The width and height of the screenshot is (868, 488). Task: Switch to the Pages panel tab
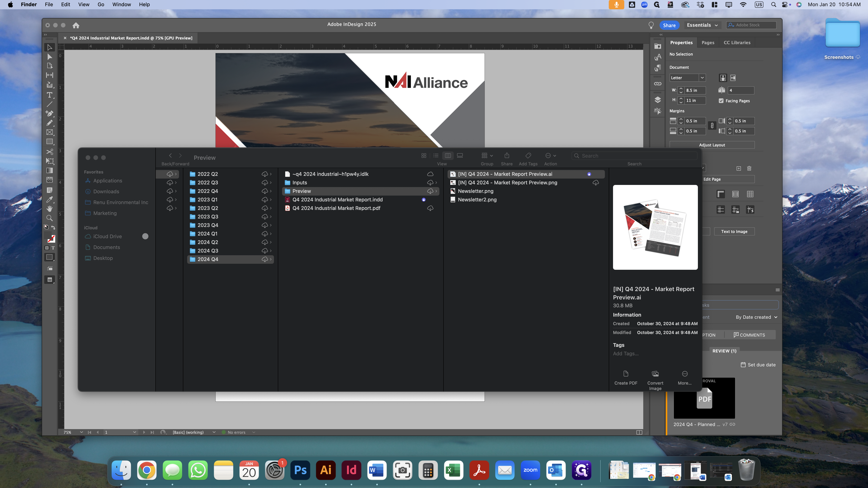coord(708,43)
